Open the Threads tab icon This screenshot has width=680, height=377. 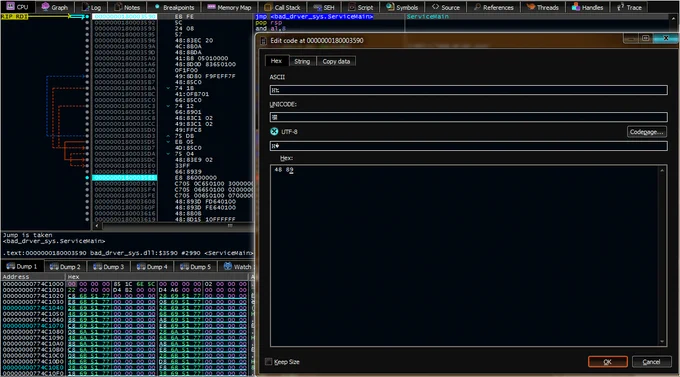point(530,7)
